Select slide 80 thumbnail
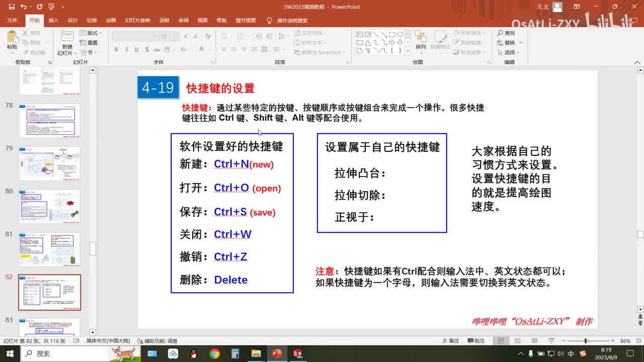The height and width of the screenshot is (362, 644). tap(49, 206)
